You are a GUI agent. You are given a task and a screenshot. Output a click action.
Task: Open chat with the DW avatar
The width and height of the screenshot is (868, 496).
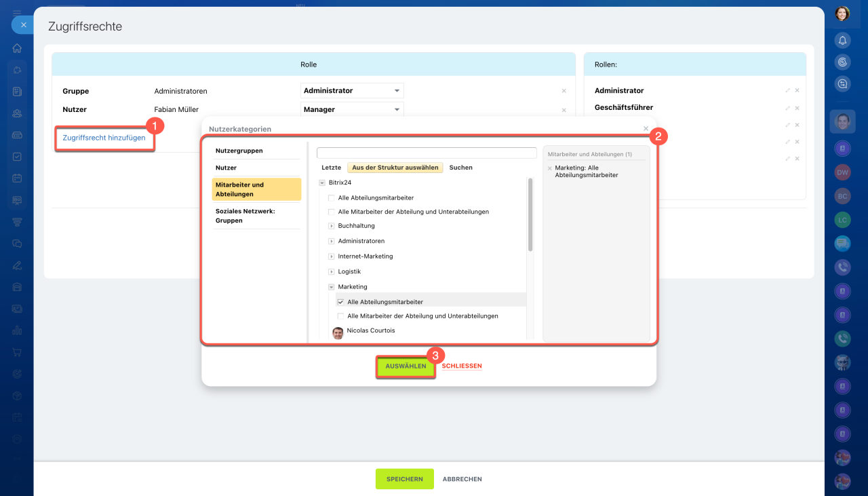842,172
